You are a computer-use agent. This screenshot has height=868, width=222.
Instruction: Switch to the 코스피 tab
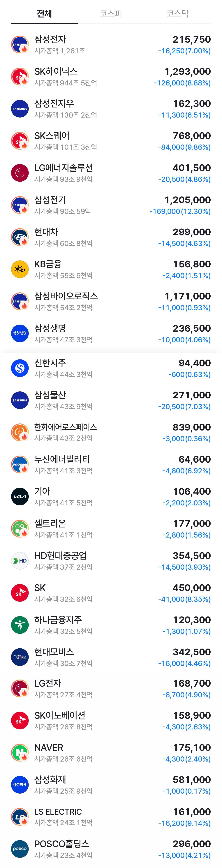111,13
